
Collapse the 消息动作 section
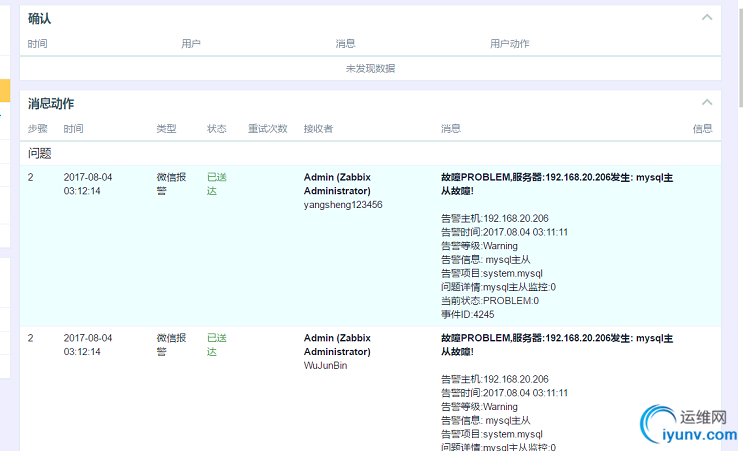pyautogui.click(x=707, y=102)
